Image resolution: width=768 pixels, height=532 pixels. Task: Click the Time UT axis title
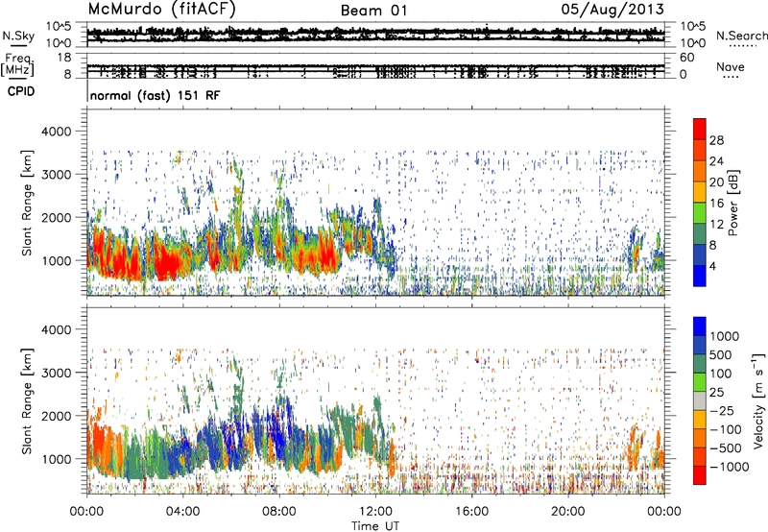pyautogui.click(x=375, y=526)
